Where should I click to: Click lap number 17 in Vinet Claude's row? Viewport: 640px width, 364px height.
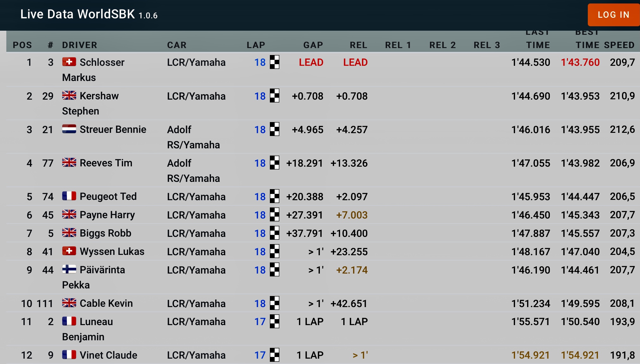coord(260,355)
